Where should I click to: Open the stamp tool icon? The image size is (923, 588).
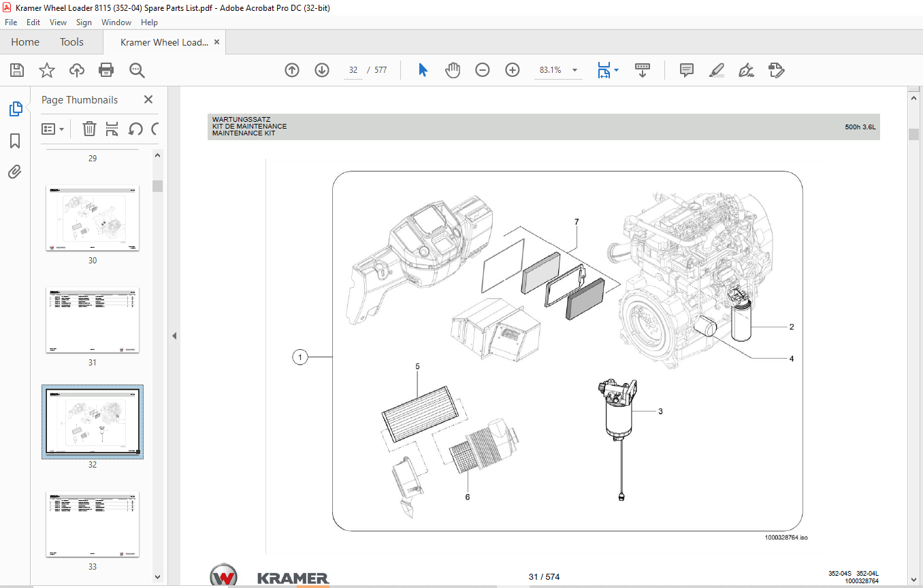click(x=776, y=70)
